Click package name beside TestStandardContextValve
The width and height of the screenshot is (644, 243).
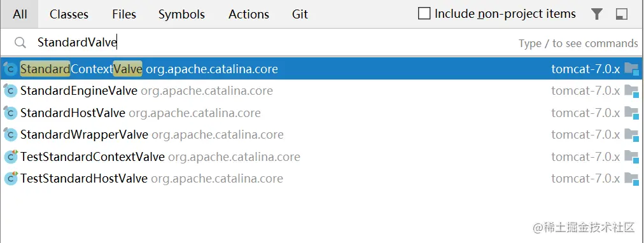tap(234, 156)
